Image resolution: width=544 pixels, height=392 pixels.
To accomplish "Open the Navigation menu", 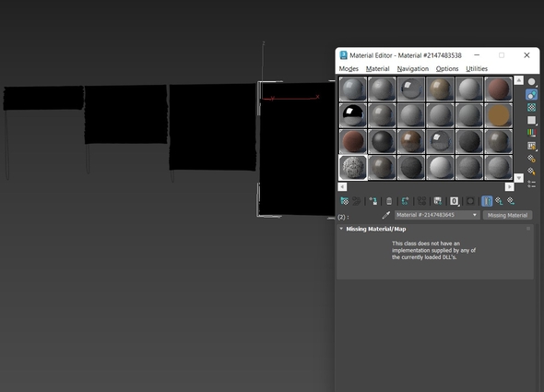I will pos(413,69).
